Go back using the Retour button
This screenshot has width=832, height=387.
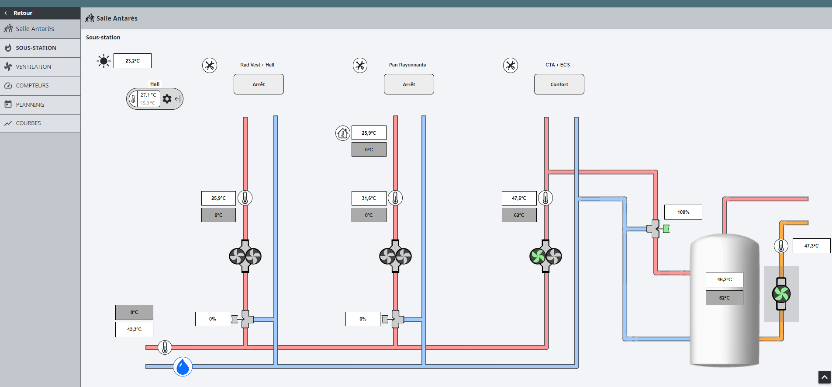point(40,13)
